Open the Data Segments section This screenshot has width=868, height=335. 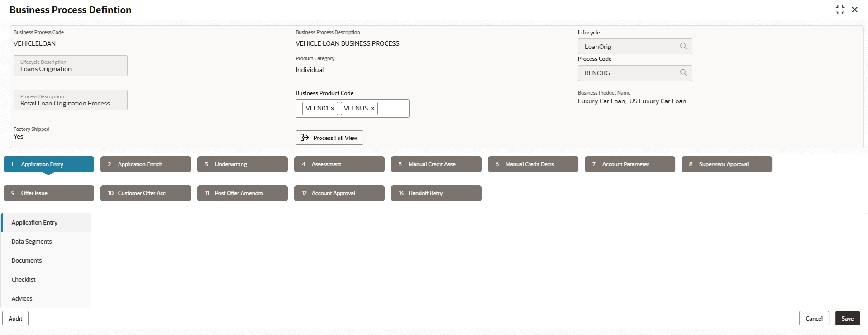click(46, 242)
